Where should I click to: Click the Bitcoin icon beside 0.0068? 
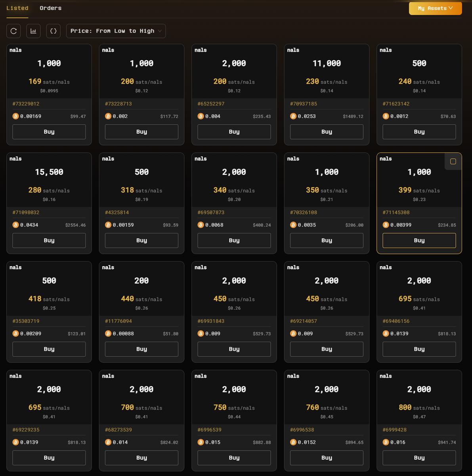click(x=201, y=225)
